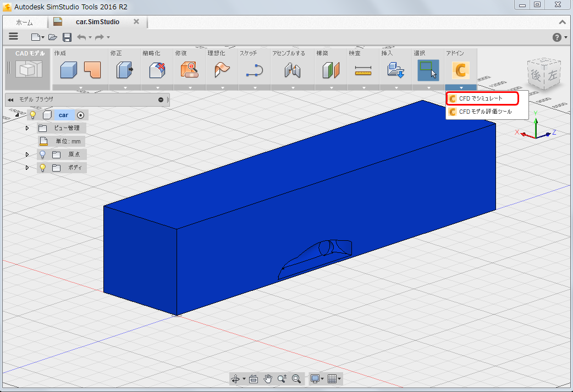Click the 理想化 idealize surface icon
Viewport: 573px width, 392px height.
(x=222, y=69)
